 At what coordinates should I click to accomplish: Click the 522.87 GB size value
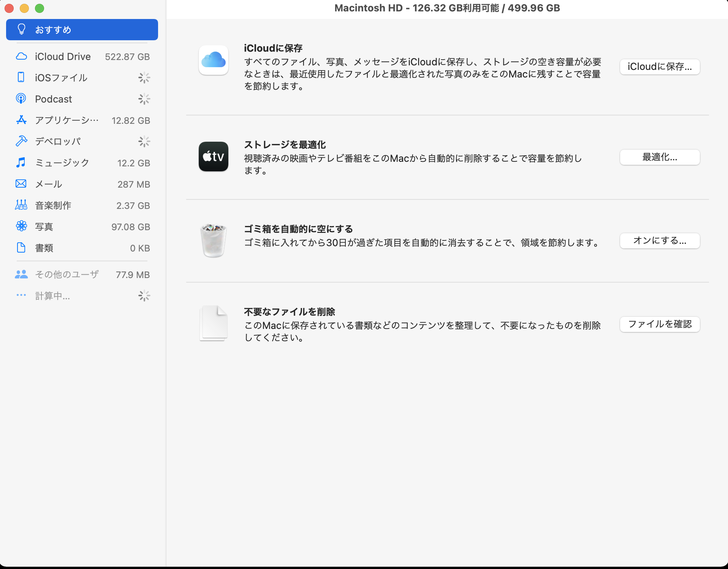(x=127, y=57)
